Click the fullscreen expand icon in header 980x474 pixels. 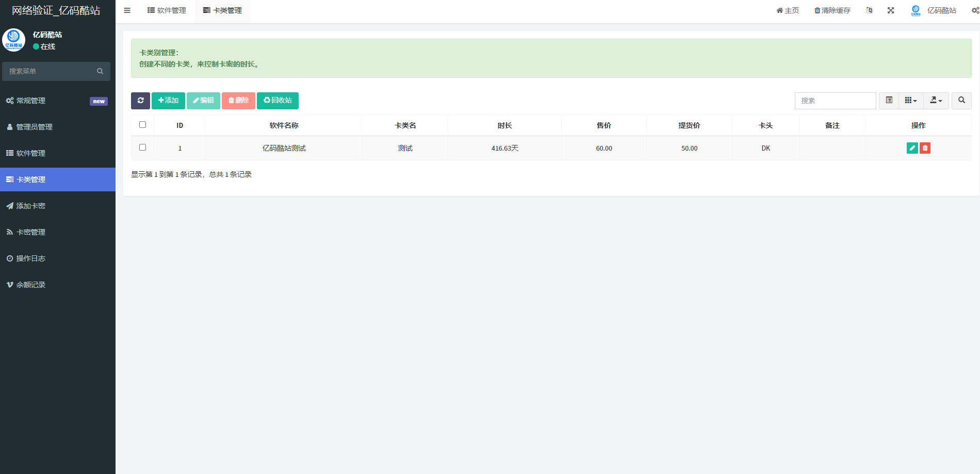[x=891, y=10]
